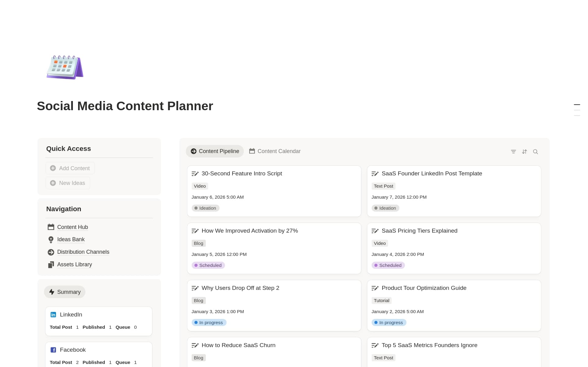Click the plus icon beside New Ideas
This screenshot has height=367, width=588.
53,183
